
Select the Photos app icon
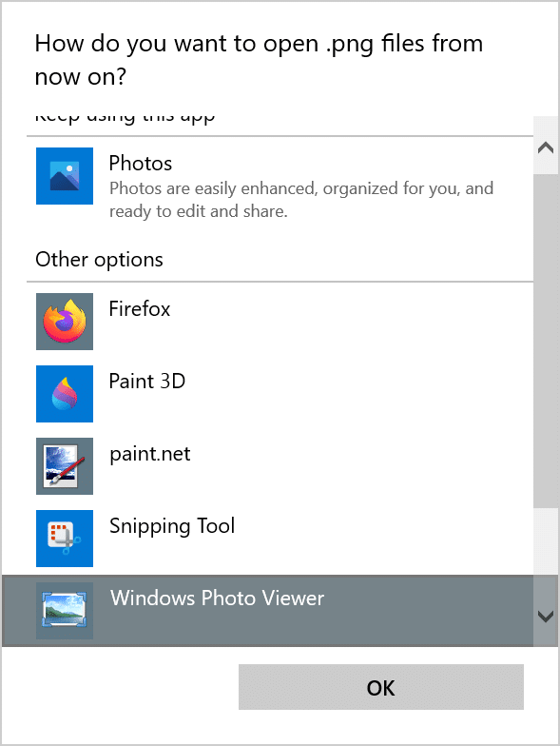65,176
